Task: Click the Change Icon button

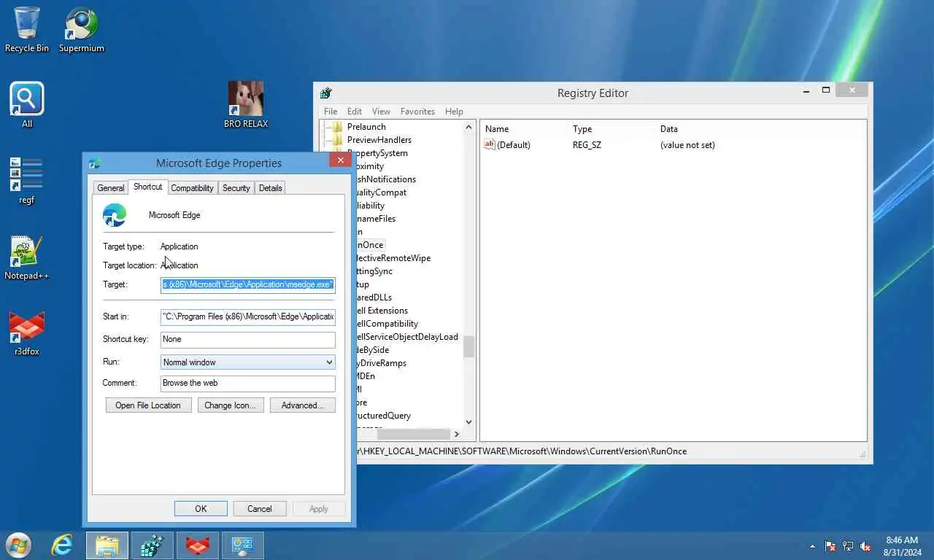Action: [231, 405]
